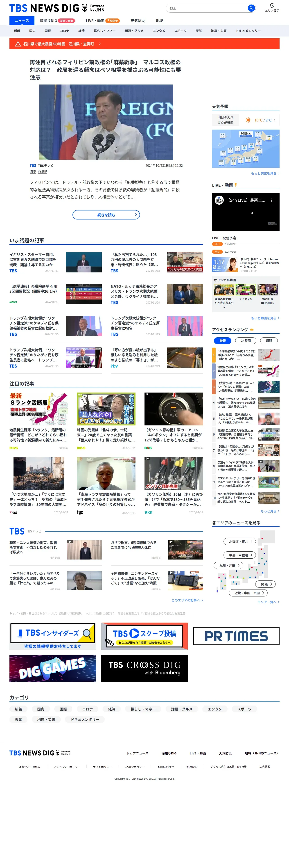Select the 24時間 ranking tab
Viewport: 289px width, 868px height.
(x=246, y=341)
